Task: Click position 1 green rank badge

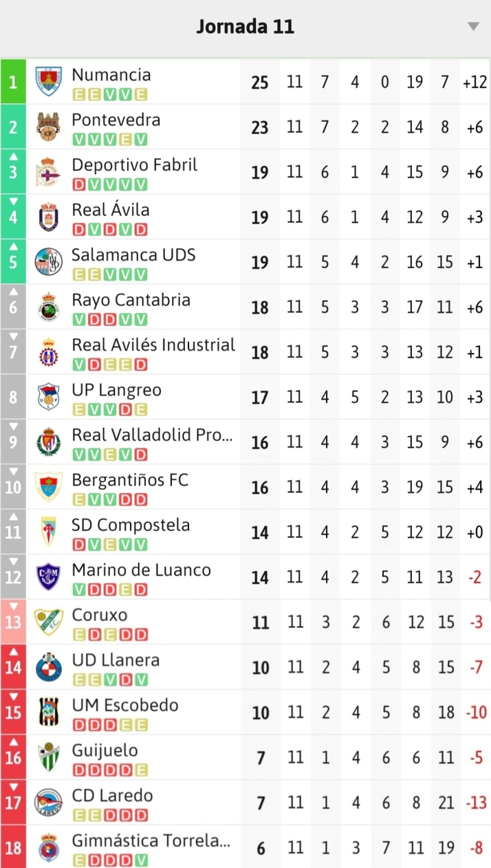Action: click(13, 83)
